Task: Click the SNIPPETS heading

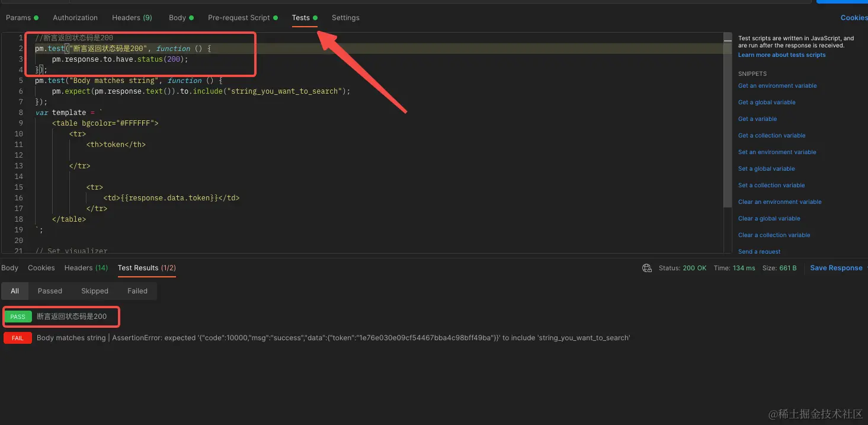Action: [x=752, y=74]
